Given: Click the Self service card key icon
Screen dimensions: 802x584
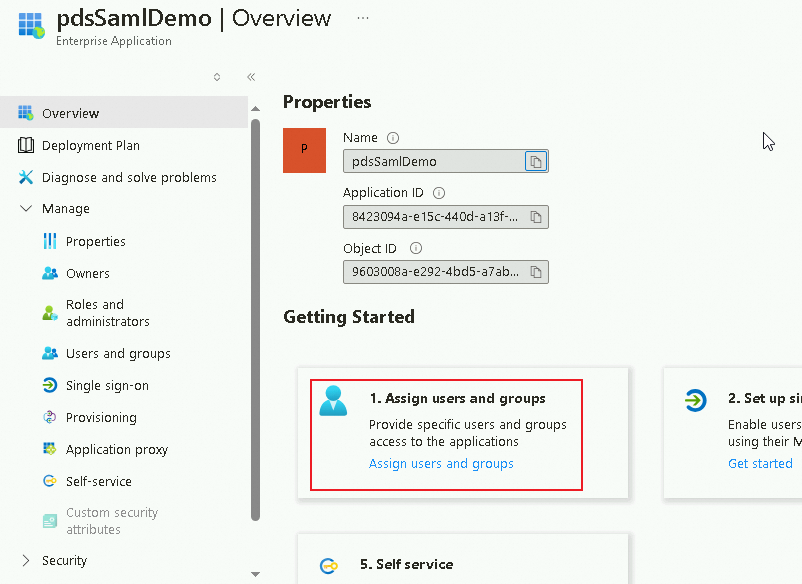Looking at the screenshot, I should [329, 566].
